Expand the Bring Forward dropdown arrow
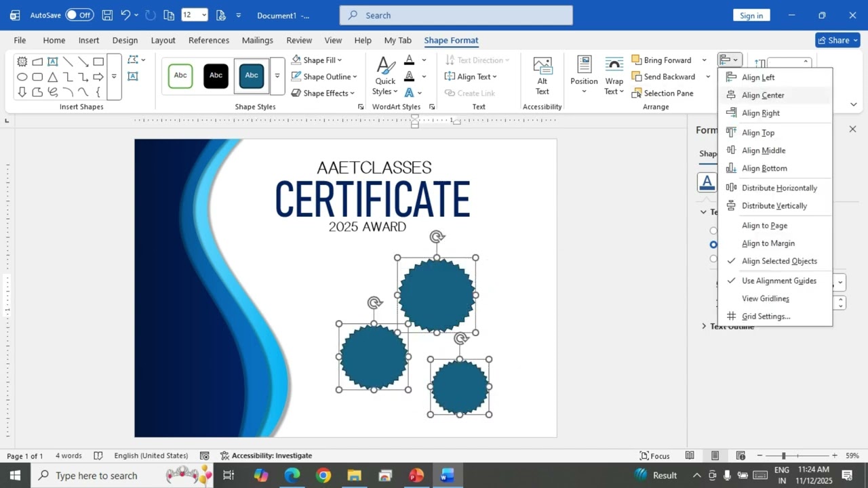The width and height of the screenshot is (868, 488). coord(704,60)
